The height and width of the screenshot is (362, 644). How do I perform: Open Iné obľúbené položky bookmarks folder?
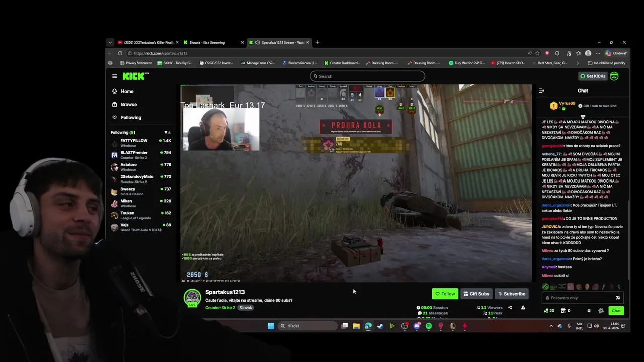point(606,63)
